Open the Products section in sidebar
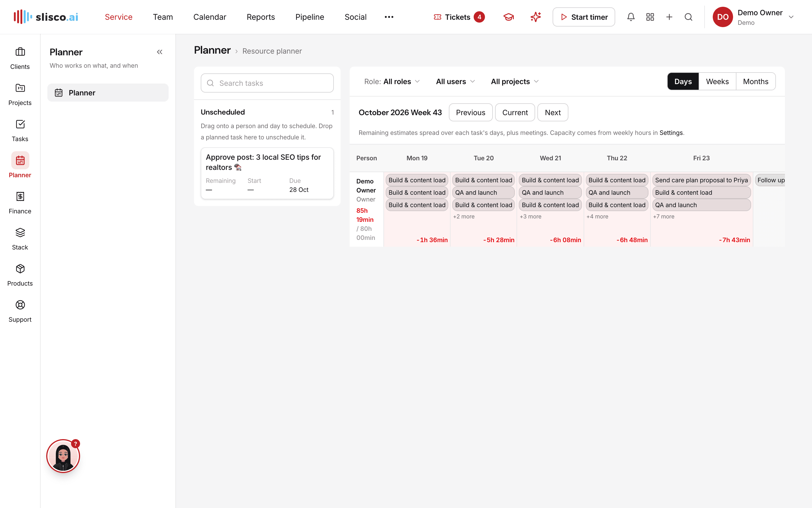 [x=20, y=275]
